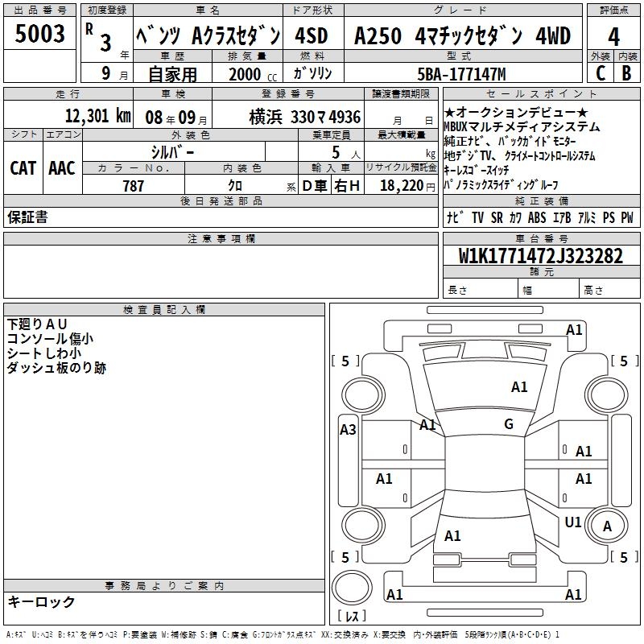Select the lot number 5003

coord(40,34)
